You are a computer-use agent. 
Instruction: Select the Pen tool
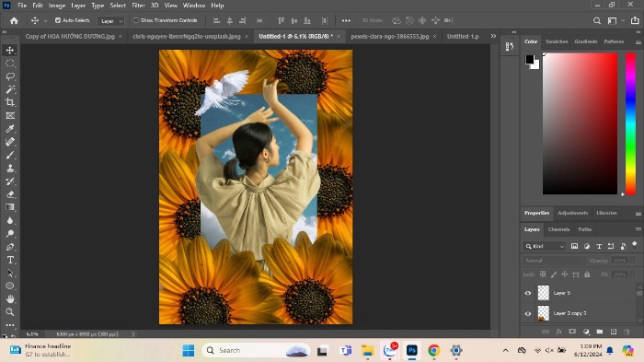point(10,247)
